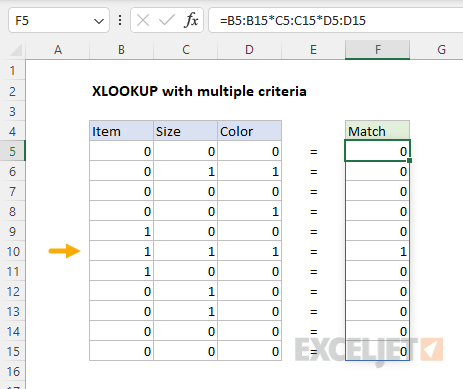Select Item cell B5
463x389 pixels.
[121, 151]
